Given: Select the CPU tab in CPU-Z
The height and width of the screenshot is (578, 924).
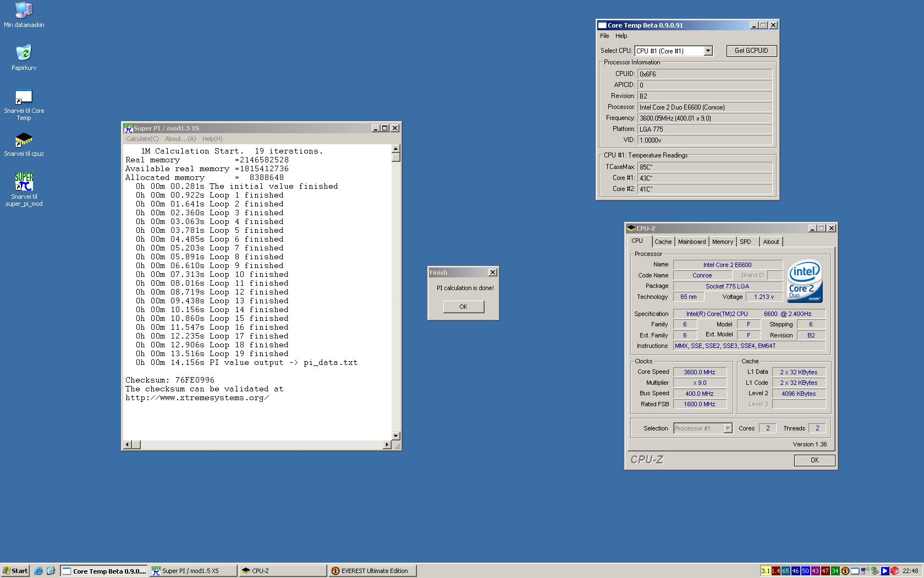Looking at the screenshot, I should click(638, 241).
